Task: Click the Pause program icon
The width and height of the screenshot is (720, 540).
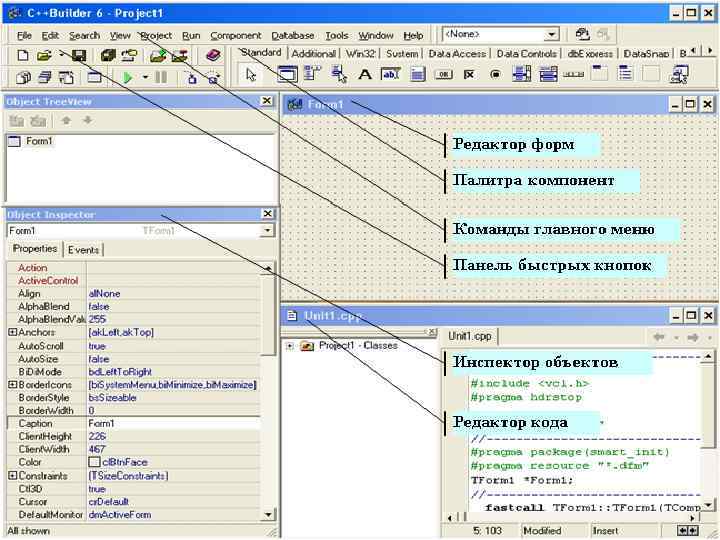Action: 161,77
